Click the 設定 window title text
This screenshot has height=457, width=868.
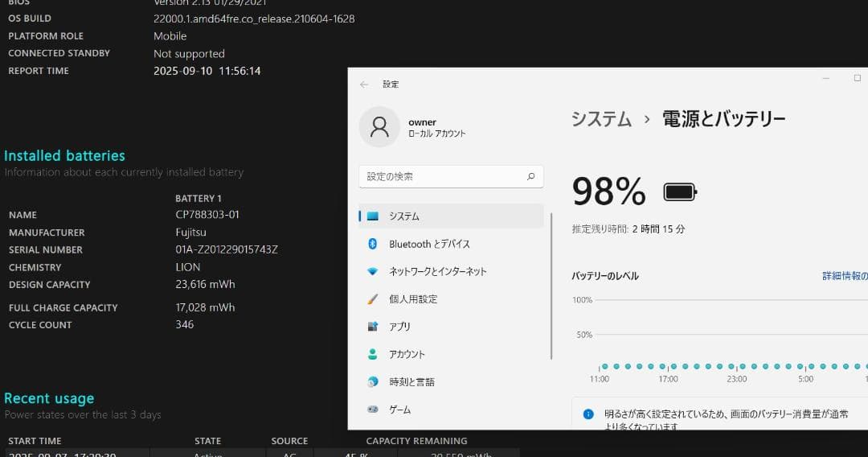391,84
